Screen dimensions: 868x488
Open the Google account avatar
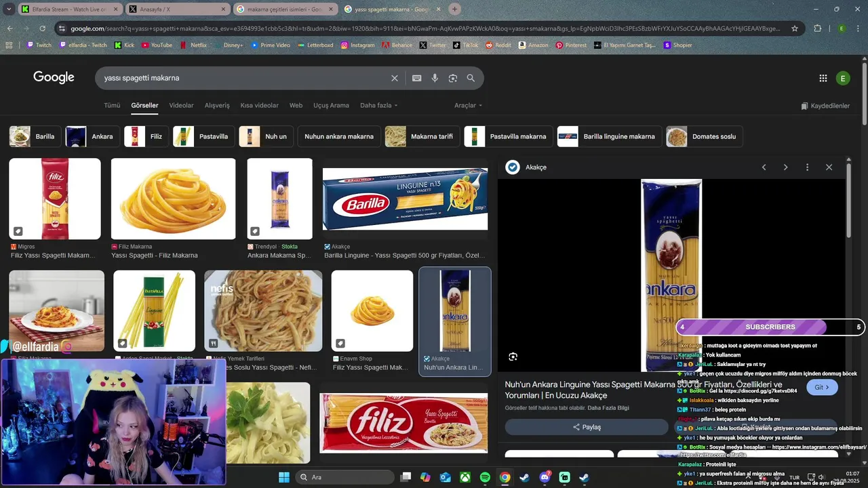point(843,78)
